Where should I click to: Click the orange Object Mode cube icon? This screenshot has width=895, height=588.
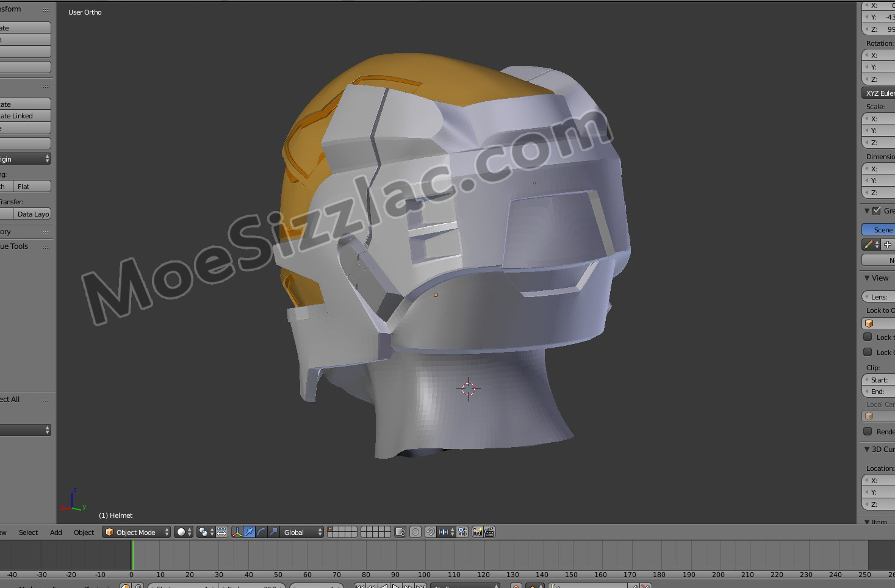click(110, 532)
